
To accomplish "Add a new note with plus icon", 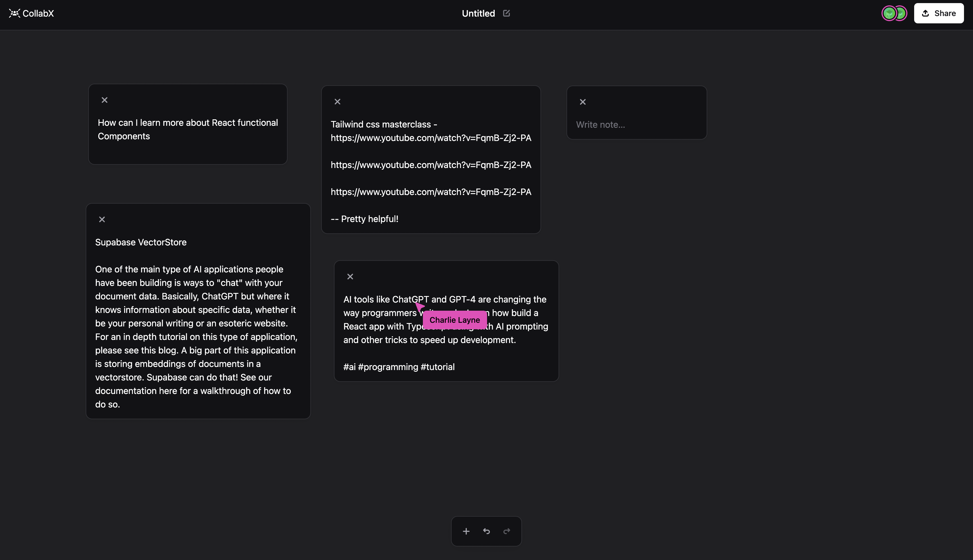I will pyautogui.click(x=466, y=531).
